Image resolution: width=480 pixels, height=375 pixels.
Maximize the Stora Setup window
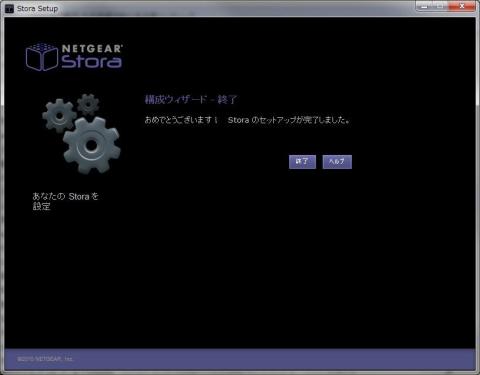click(441, 6)
